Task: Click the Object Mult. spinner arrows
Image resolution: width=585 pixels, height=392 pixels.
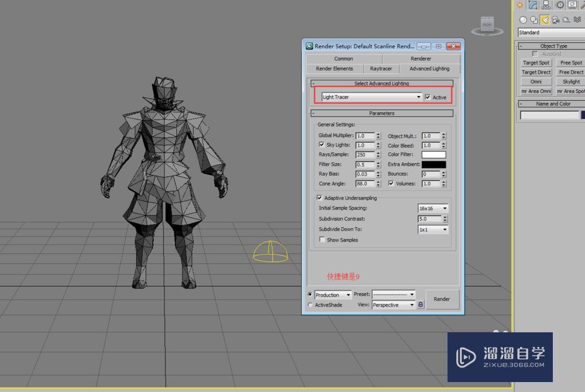Action: click(x=443, y=136)
